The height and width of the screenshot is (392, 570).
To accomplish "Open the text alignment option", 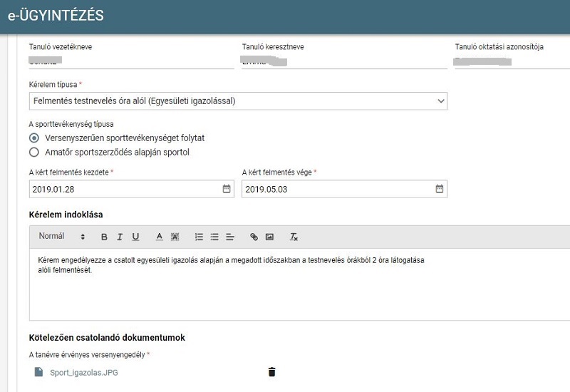I will pos(230,237).
